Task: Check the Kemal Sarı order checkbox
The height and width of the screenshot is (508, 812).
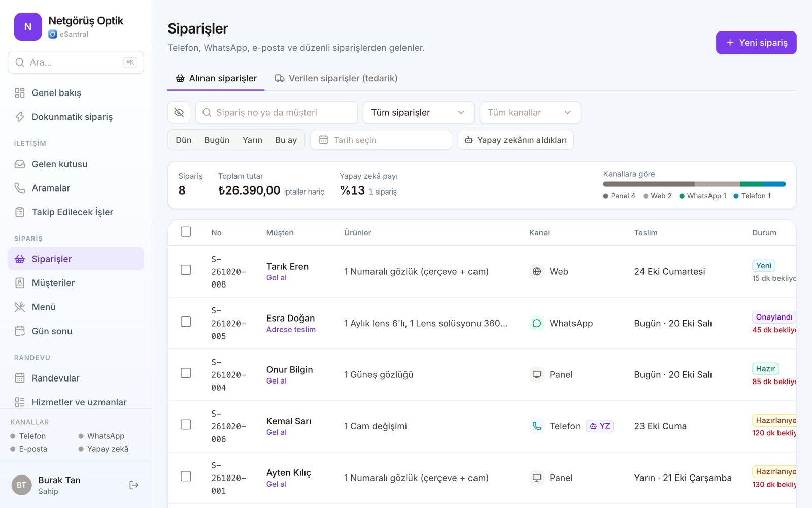Action: pos(186,424)
